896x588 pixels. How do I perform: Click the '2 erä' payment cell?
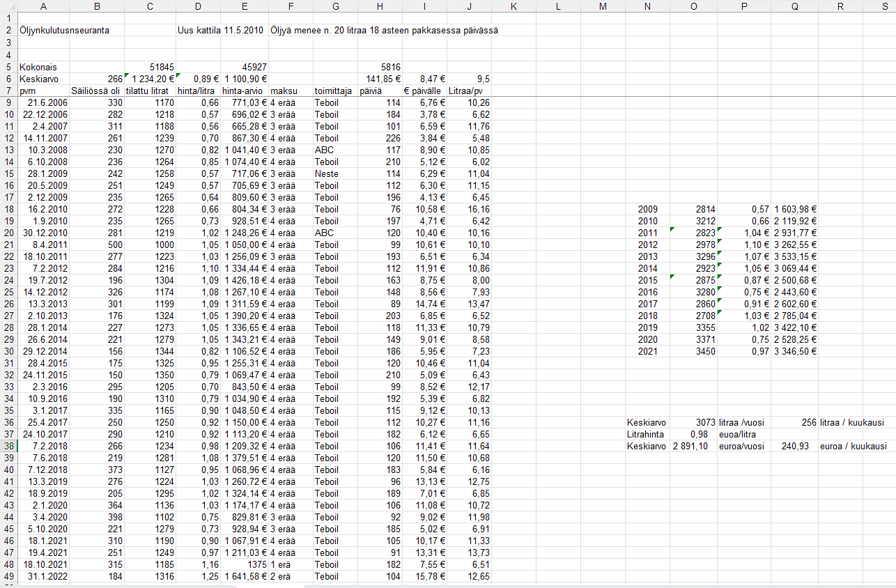coord(291,576)
